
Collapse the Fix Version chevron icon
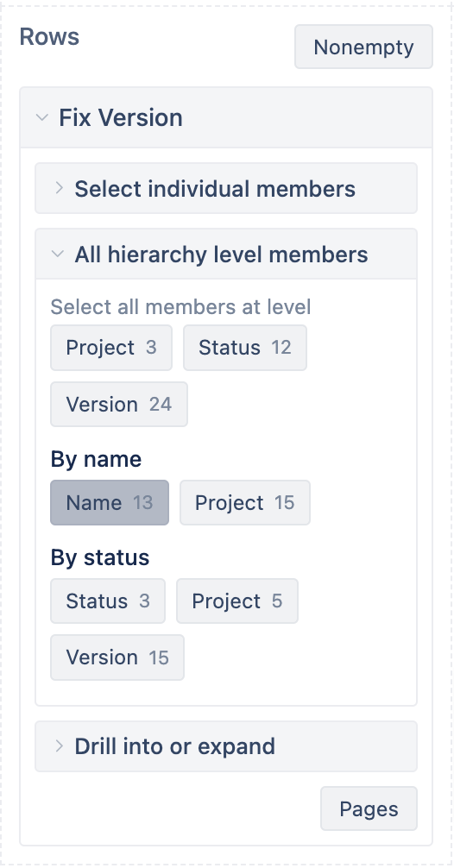click(42, 117)
